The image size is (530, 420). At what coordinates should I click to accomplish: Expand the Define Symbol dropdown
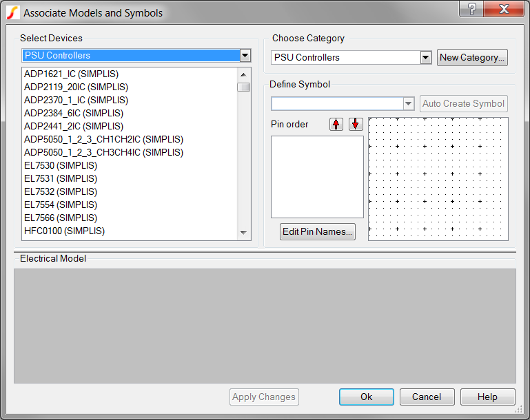(408, 104)
